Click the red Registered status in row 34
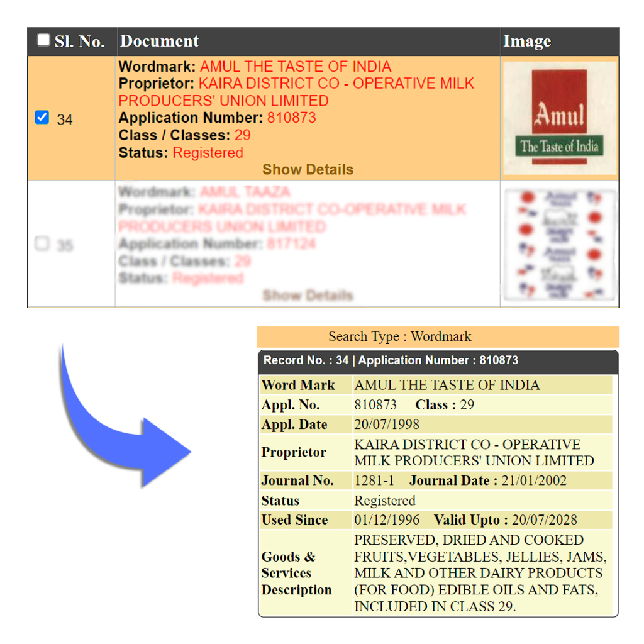The width and height of the screenshot is (644, 644). click(x=208, y=153)
